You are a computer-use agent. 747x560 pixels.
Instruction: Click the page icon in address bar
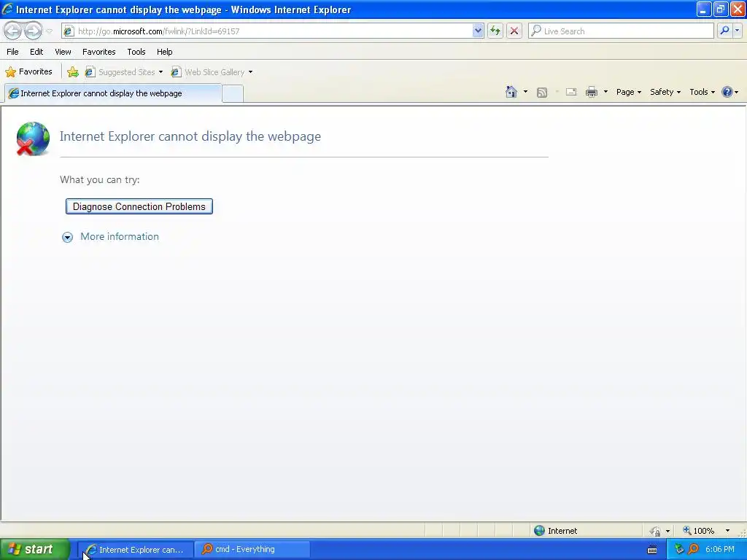[69, 31]
